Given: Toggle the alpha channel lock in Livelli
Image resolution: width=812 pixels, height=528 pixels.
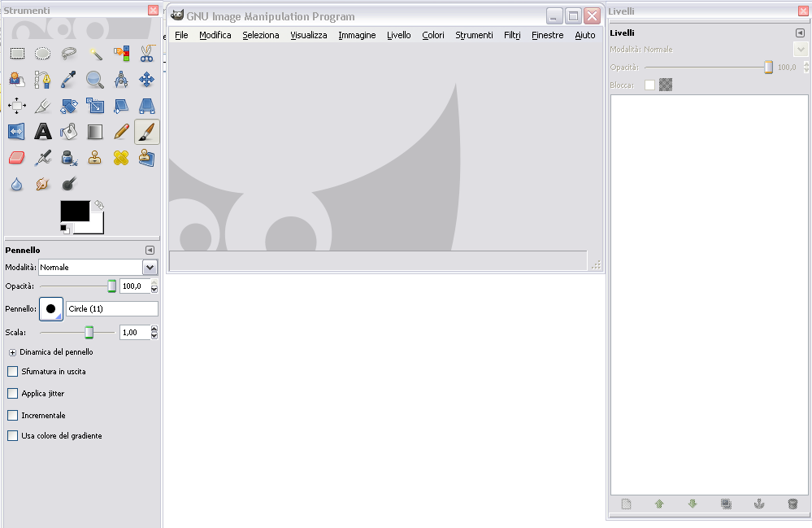Looking at the screenshot, I should [x=666, y=85].
